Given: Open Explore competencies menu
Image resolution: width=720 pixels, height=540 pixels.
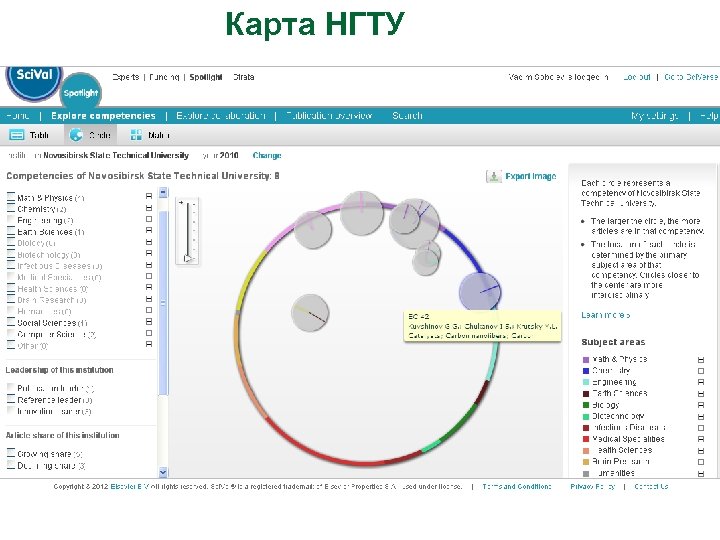Looking at the screenshot, I should [103, 116].
